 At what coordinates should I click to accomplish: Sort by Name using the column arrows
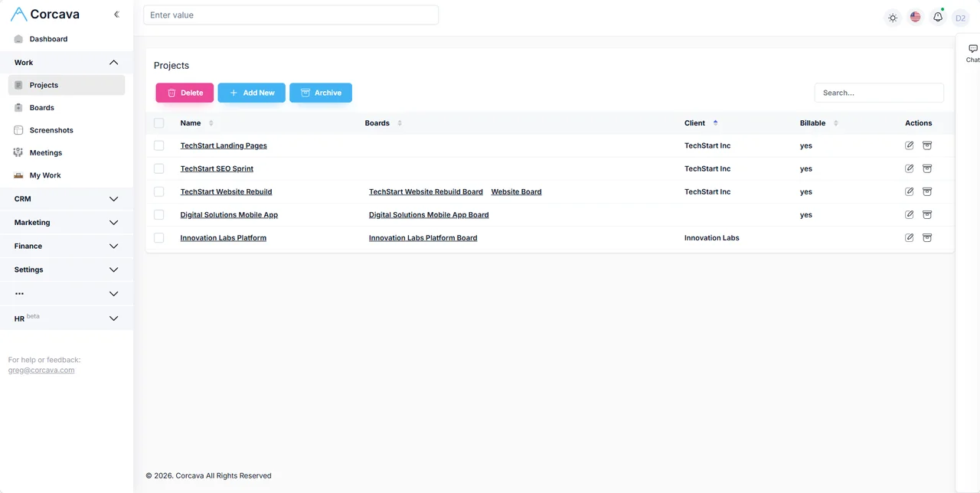[x=211, y=123]
